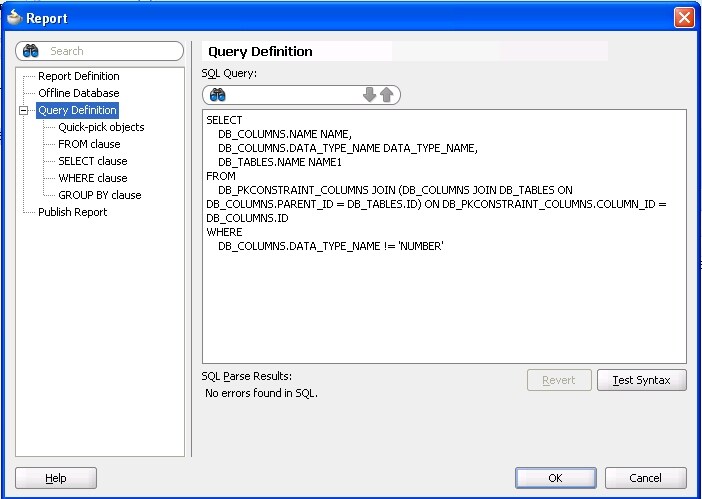Click the Revert button

point(559,380)
